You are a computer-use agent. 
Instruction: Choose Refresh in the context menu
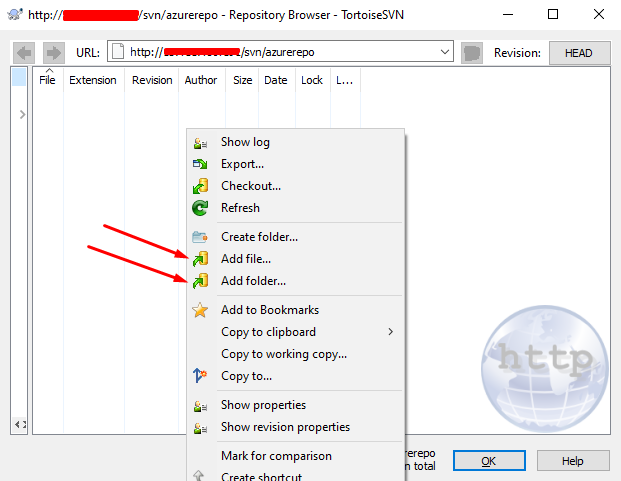pyautogui.click(x=295, y=208)
